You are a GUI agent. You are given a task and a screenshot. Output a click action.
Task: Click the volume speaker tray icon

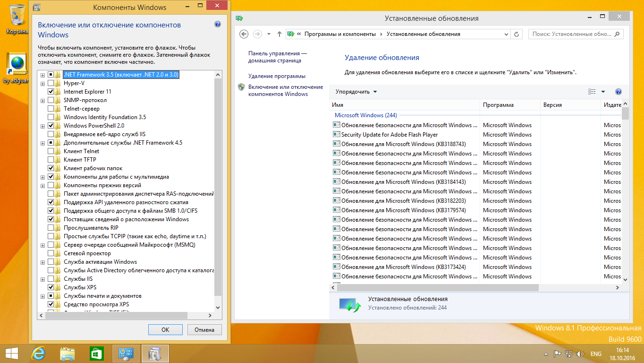(580, 354)
